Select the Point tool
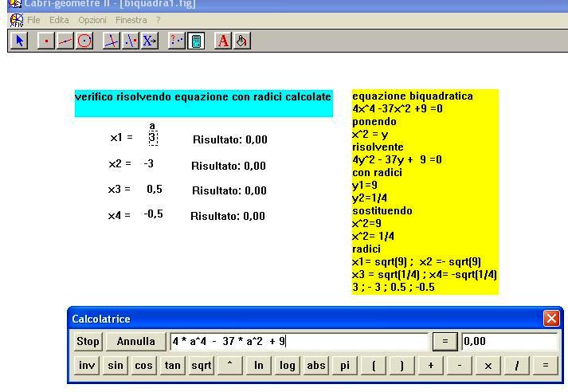Image resolution: width=568 pixels, height=392 pixels. [x=46, y=41]
